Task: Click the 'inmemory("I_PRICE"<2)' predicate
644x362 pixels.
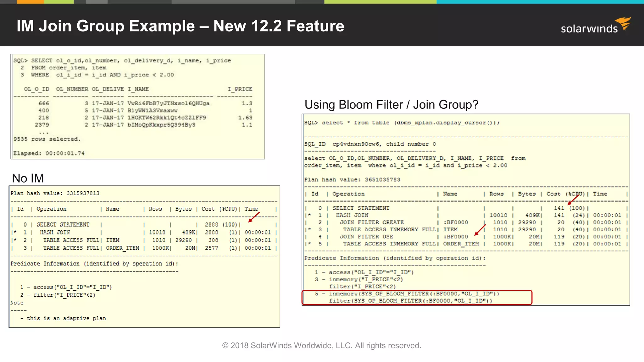Action: tap(366, 279)
